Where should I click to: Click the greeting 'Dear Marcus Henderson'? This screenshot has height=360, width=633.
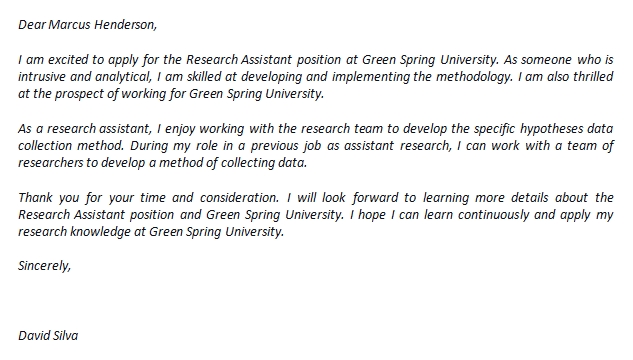(x=87, y=25)
